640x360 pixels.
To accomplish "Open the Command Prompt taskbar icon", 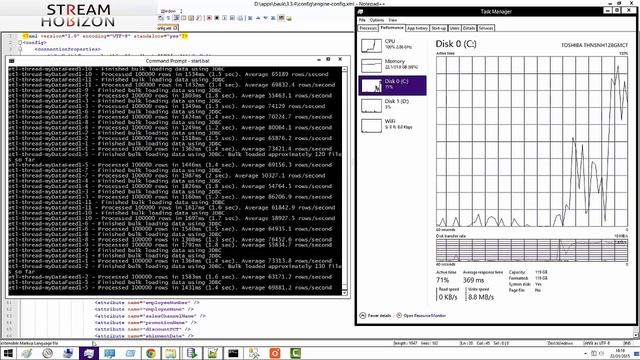I will click(x=233, y=353).
